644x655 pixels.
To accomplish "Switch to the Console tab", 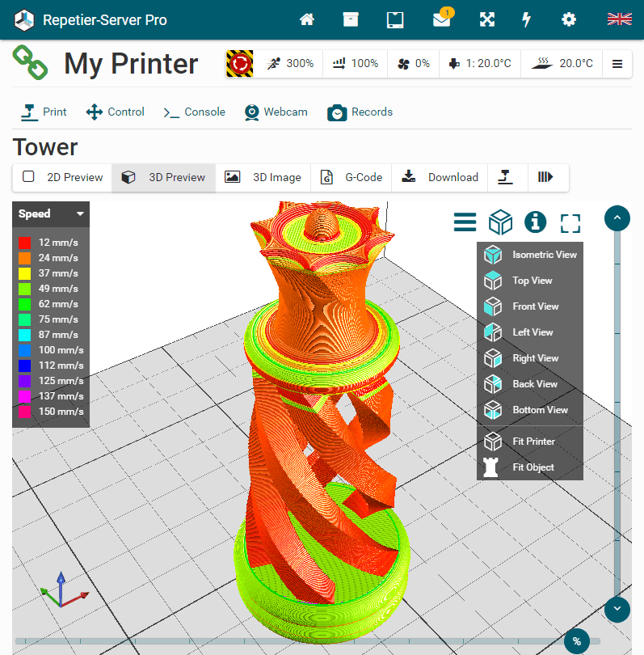I will click(x=194, y=112).
